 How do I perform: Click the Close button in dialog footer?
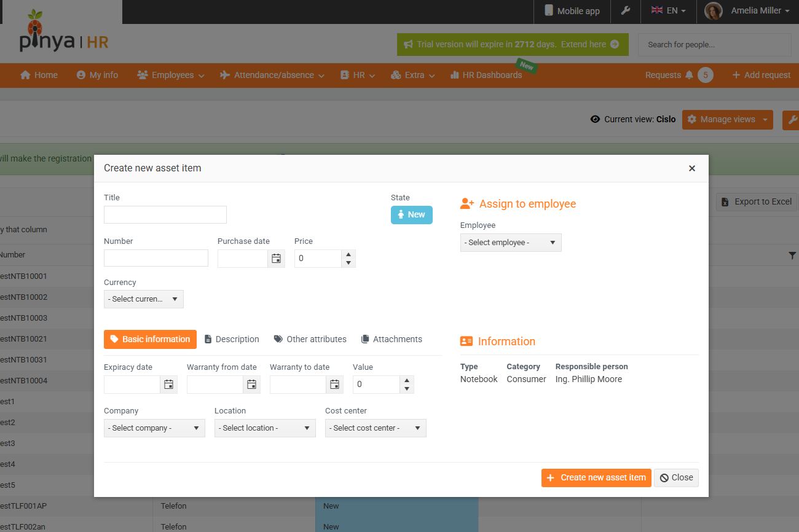click(x=676, y=478)
